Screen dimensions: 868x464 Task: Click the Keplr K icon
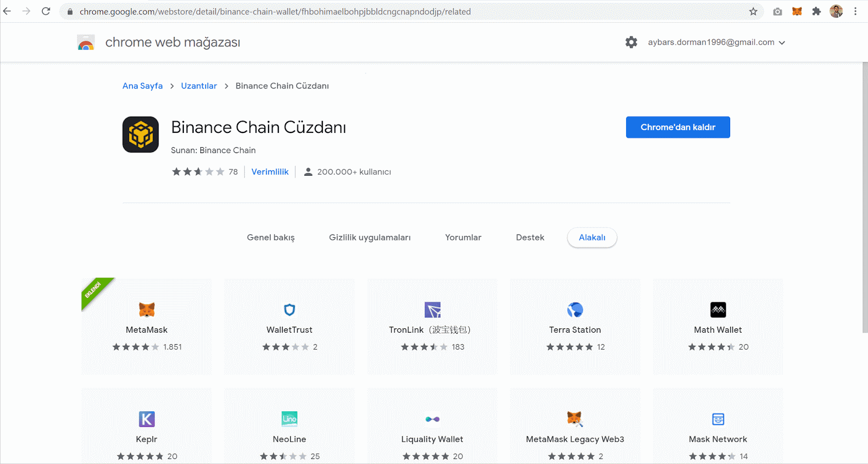click(x=146, y=419)
